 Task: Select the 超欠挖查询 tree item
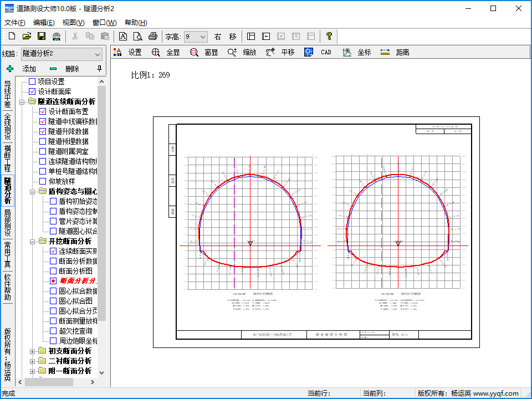point(75,331)
